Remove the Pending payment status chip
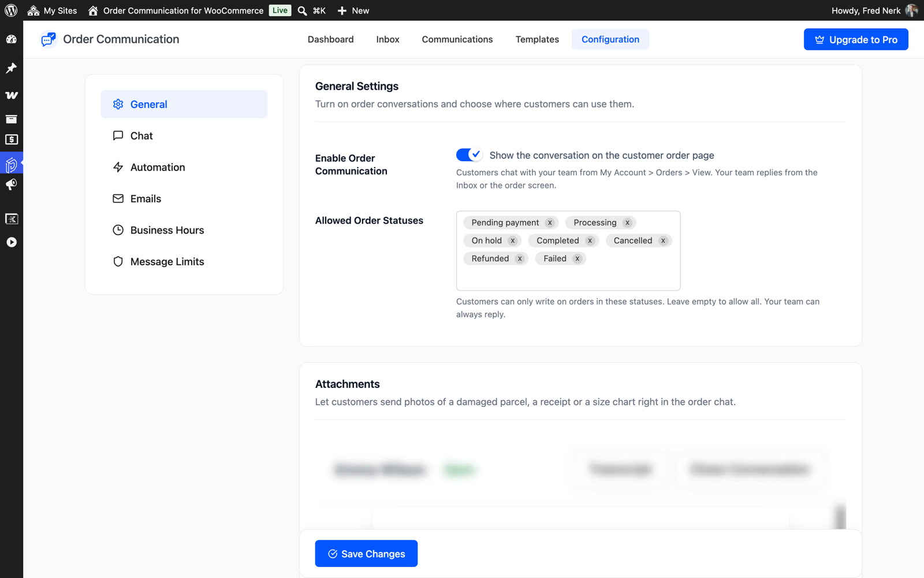 click(x=550, y=223)
